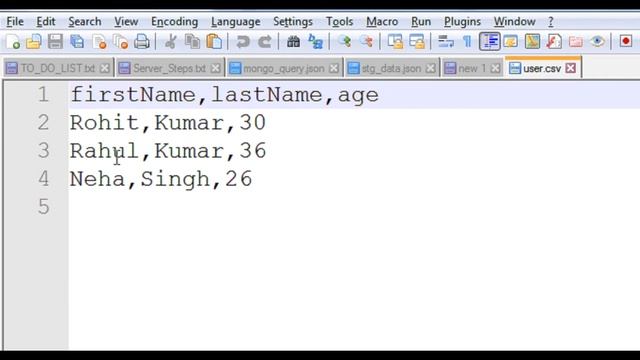Open the Function List icon
The image size is (640, 360).
(x=554, y=42)
